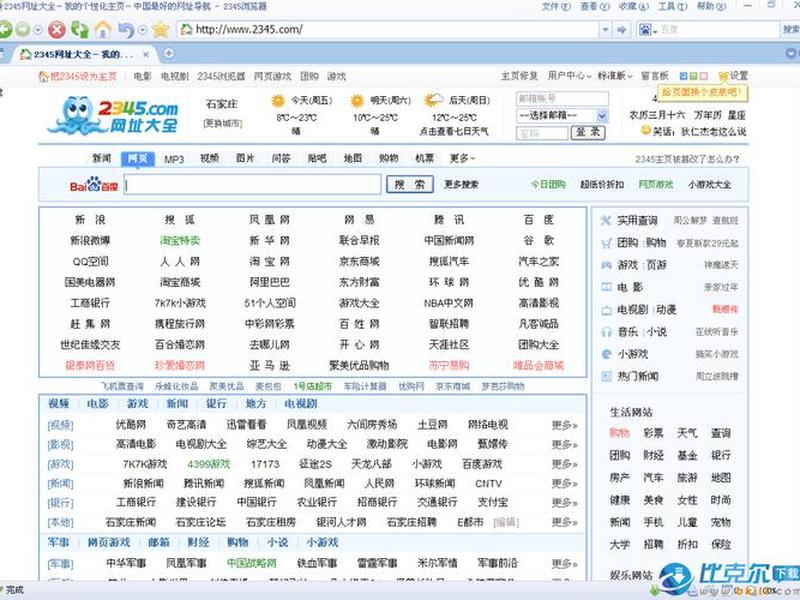Select the green skin color swatch
Viewport: 800px width, 600px height.
point(693,76)
